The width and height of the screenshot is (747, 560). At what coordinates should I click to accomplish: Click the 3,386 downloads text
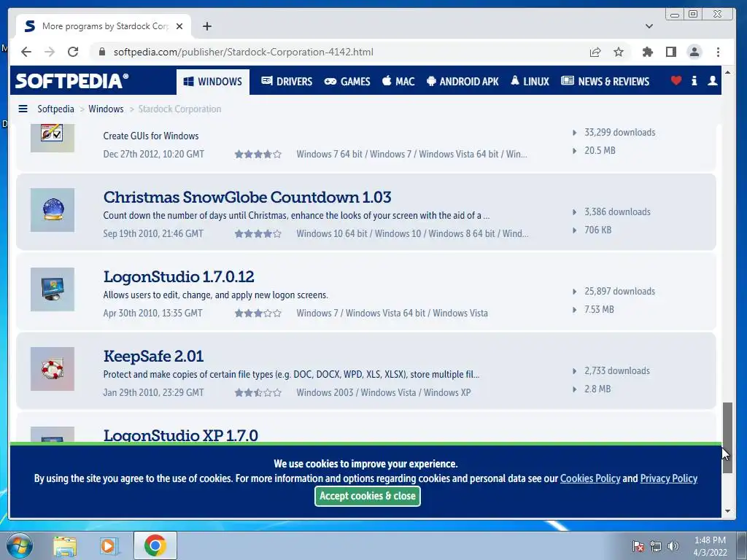(617, 212)
